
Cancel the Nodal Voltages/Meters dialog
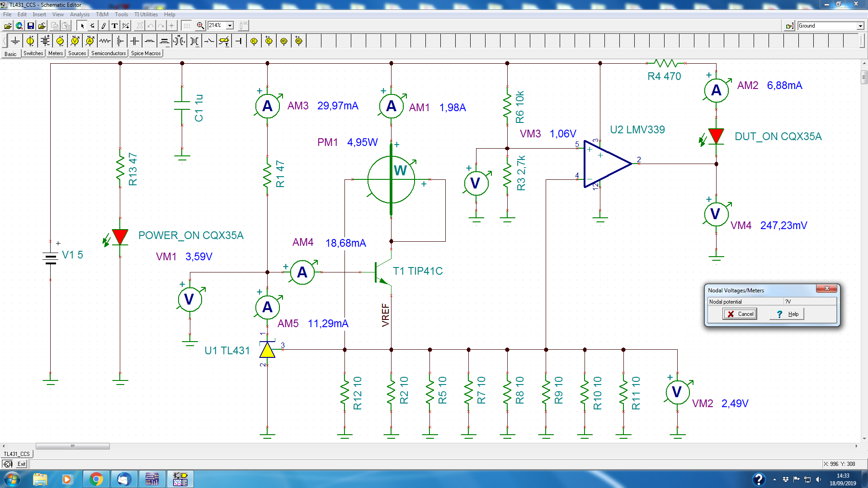coord(740,314)
